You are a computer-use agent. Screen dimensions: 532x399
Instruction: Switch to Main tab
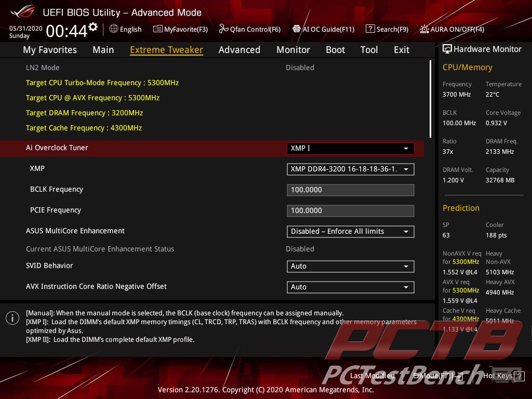click(x=103, y=50)
